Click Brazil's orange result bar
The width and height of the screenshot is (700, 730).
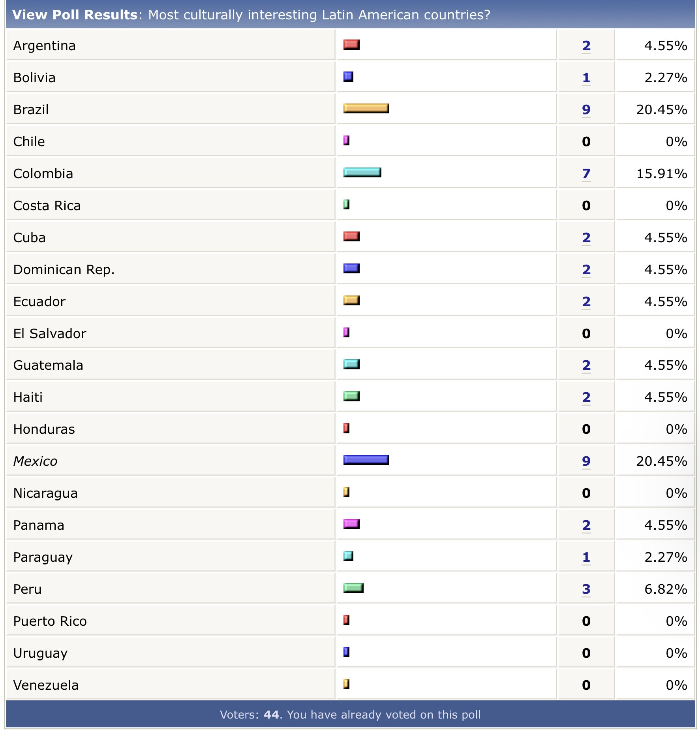click(x=366, y=109)
